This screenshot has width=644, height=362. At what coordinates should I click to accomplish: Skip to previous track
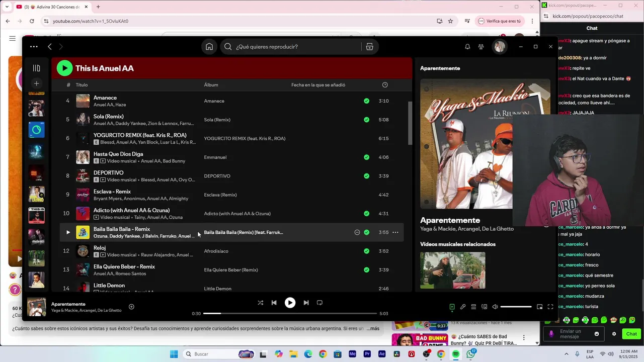point(274,303)
